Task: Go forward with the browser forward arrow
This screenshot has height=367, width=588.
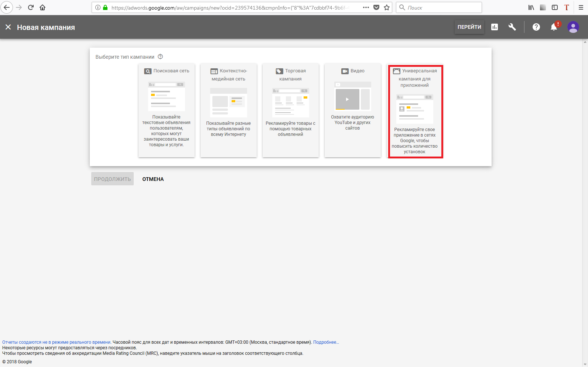Action: 19,7
